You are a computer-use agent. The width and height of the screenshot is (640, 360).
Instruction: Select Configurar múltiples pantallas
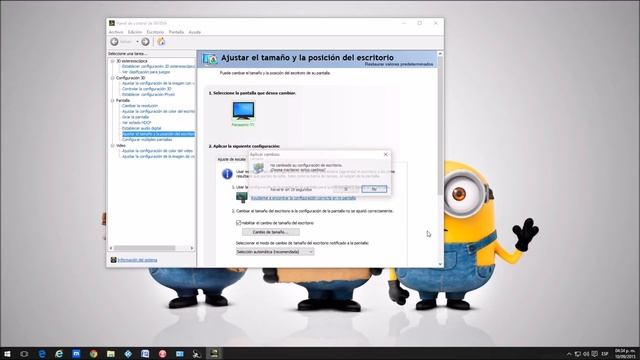(x=147, y=140)
